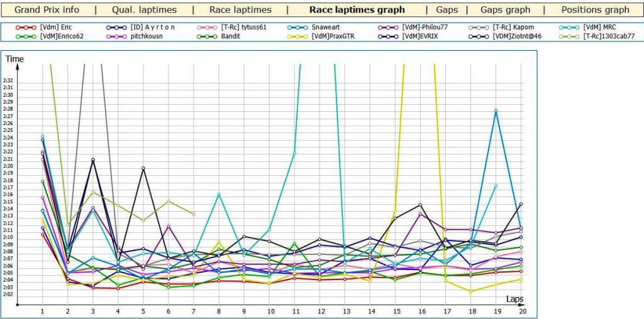Viewport: 644px width, 319px height.
Task: Click the [VdM]EVRIX legend name
Action: tap(420, 36)
